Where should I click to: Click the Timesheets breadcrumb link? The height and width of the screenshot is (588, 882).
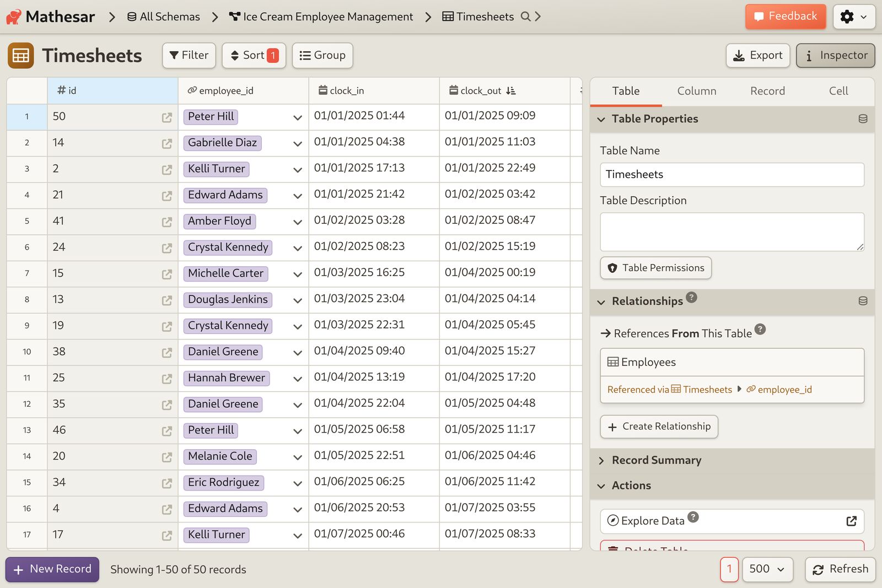coord(478,17)
